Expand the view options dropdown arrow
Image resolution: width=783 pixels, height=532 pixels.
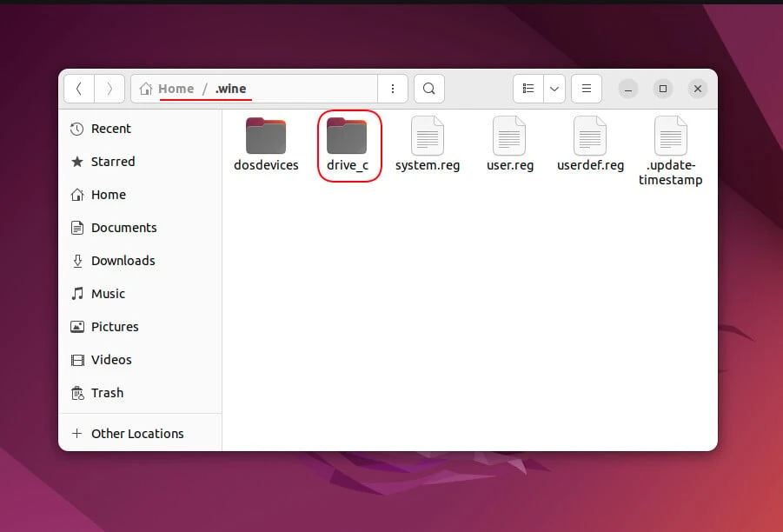click(x=554, y=89)
